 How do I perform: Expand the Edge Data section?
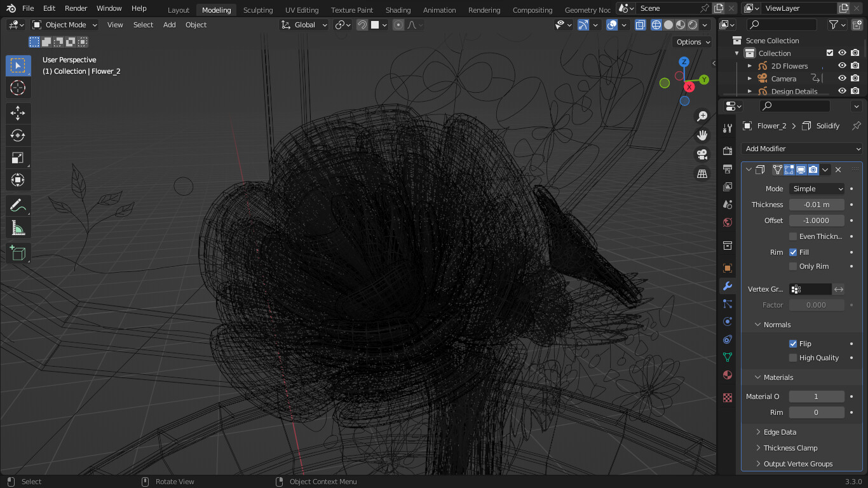(780, 432)
